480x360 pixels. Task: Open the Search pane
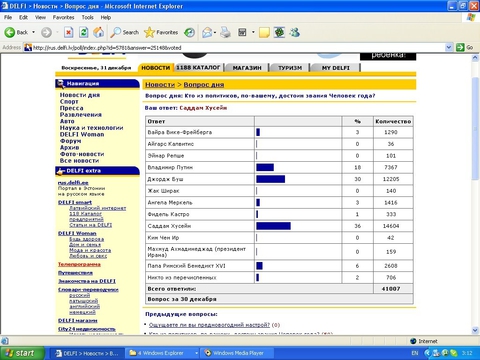125,32
